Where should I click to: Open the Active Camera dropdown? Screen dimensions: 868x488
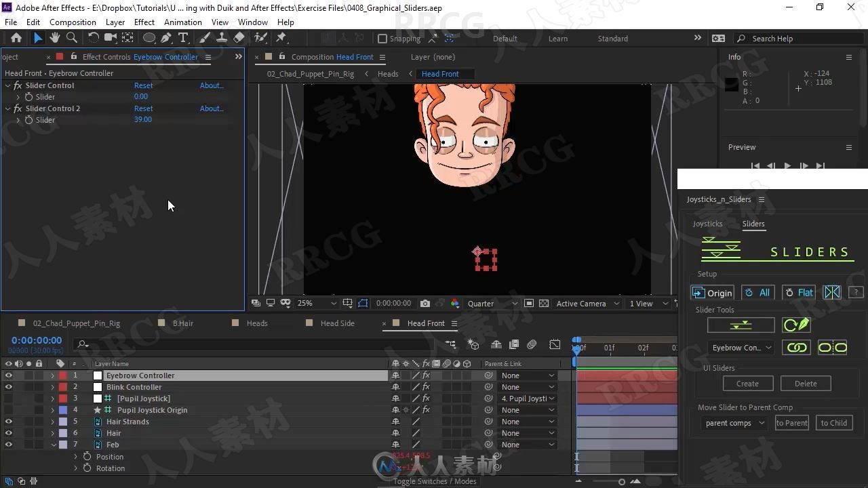tap(587, 304)
